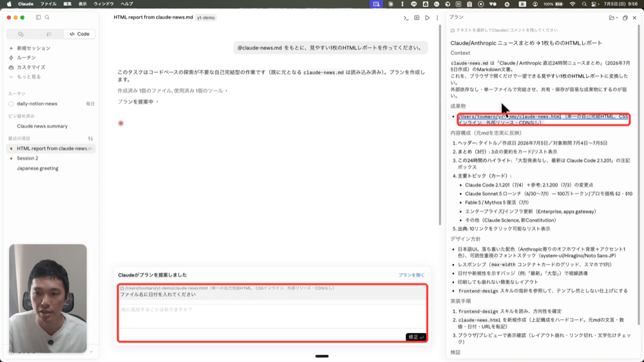Close the プラン panel

(x=634, y=17)
